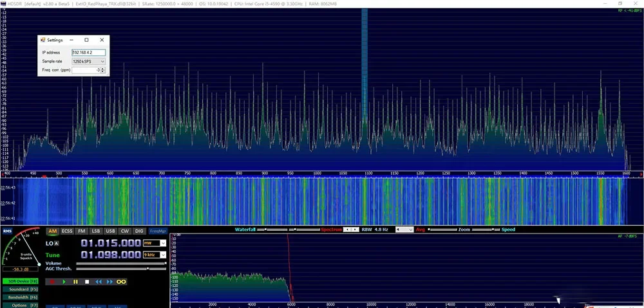Switch to FM mode
This screenshot has width=644, height=308.
(82, 231)
